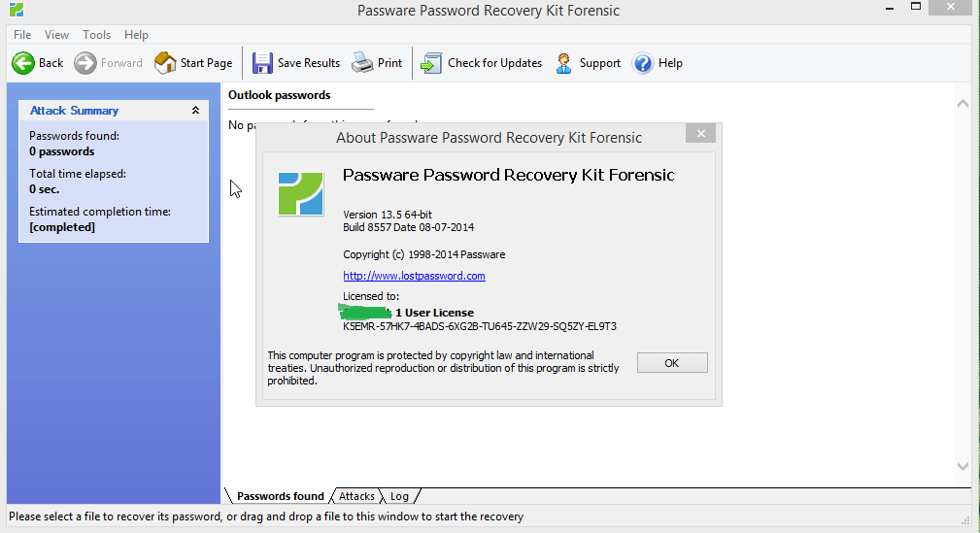Screen dimensions: 980x533
Task: Click the Start Page house icon
Action: (x=165, y=63)
